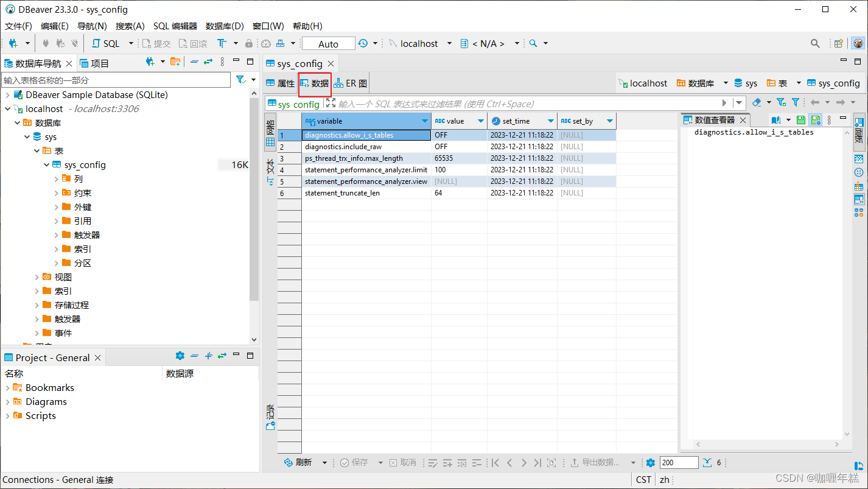The width and height of the screenshot is (868, 489).
Task: Switch to text view on left strip
Action: (270, 172)
